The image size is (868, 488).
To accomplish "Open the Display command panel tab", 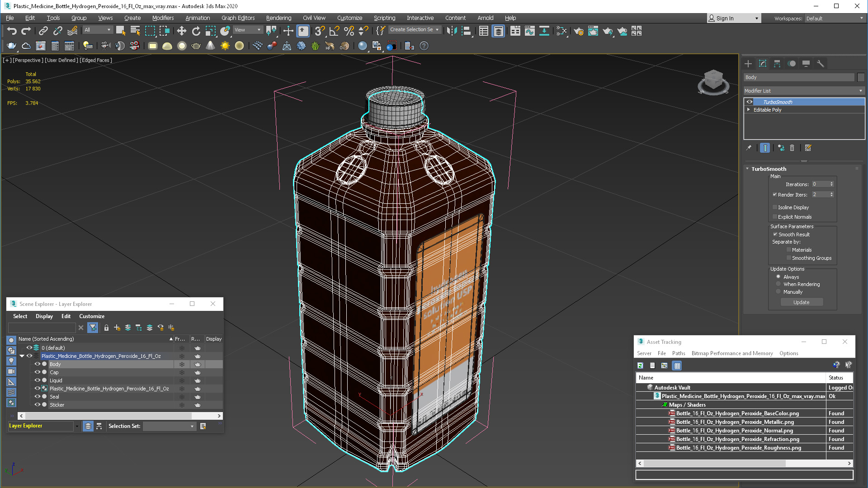I will point(806,64).
